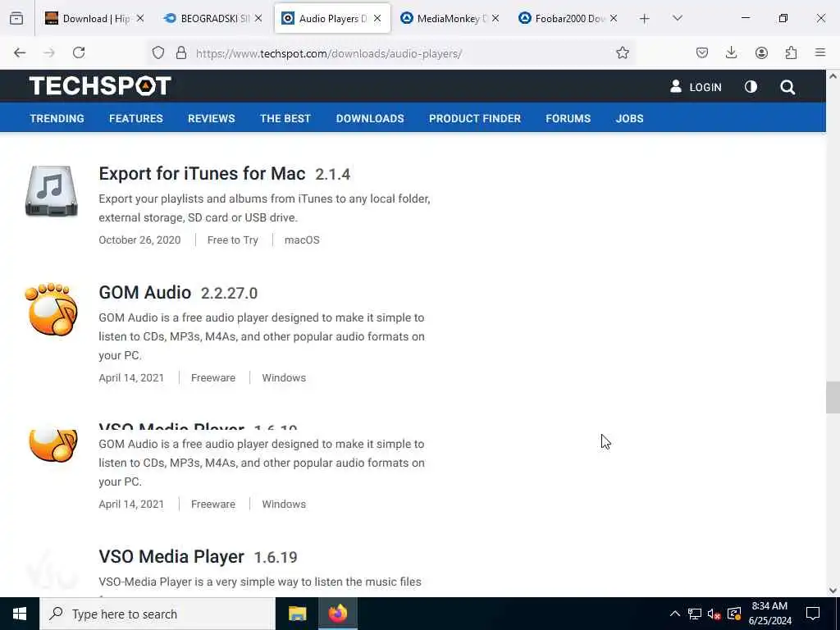
Task: Switch to the BEOGRADSKI SI tab
Action: (214, 19)
